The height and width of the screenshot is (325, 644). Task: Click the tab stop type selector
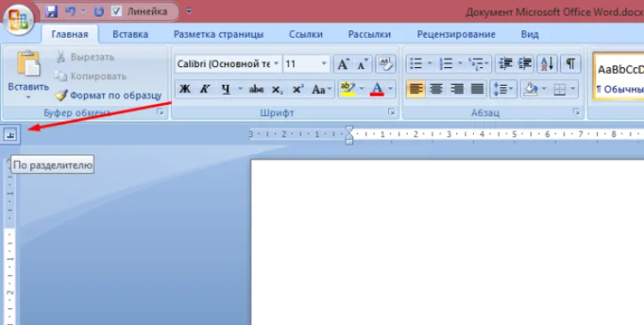pos(10,134)
